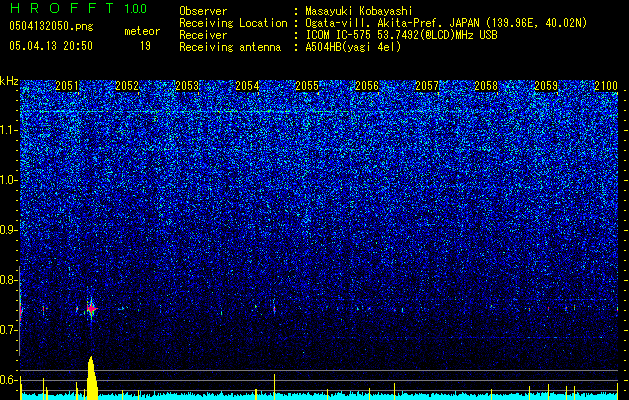Click the Receiving antenna field label
The width and height of the screenshot is (629, 400).
coord(230,47)
